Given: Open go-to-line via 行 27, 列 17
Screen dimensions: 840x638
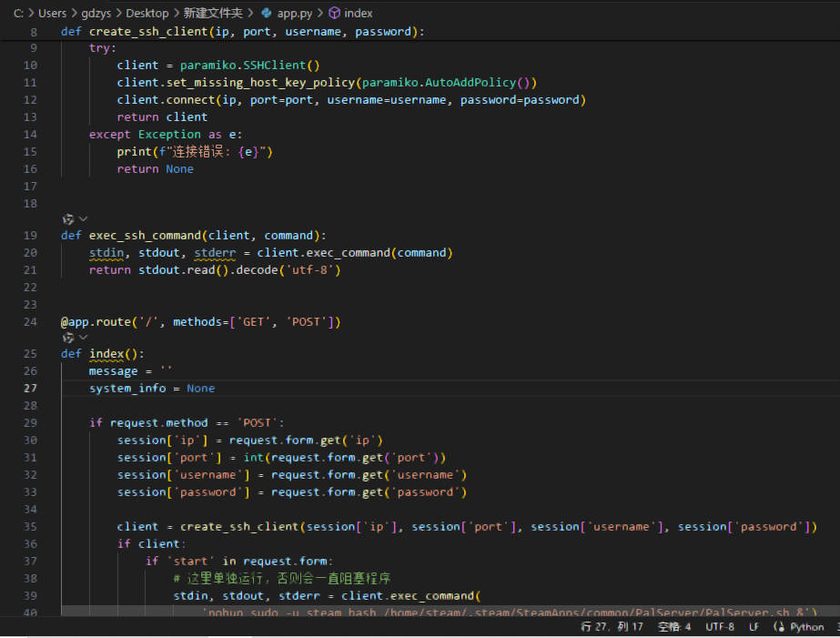Looking at the screenshot, I should coord(612,627).
